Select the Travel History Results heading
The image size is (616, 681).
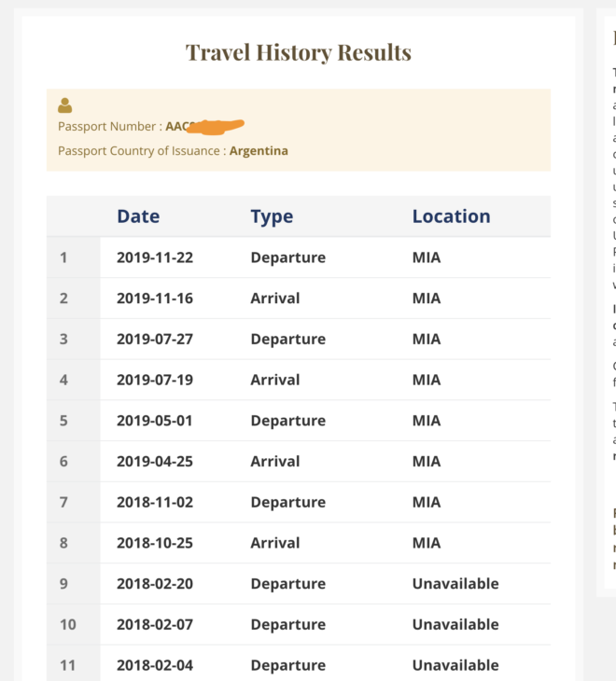coord(299,52)
